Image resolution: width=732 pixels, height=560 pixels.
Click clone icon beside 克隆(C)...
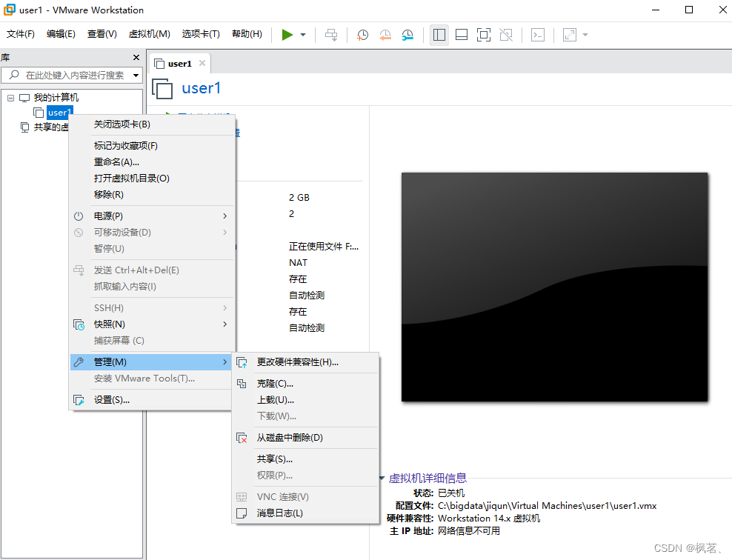pos(242,384)
